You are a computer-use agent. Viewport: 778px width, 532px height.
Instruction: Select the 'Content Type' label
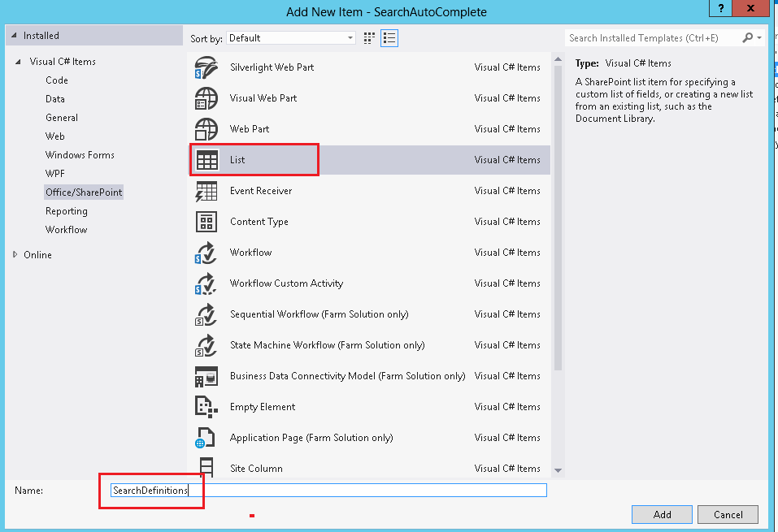coord(259,222)
